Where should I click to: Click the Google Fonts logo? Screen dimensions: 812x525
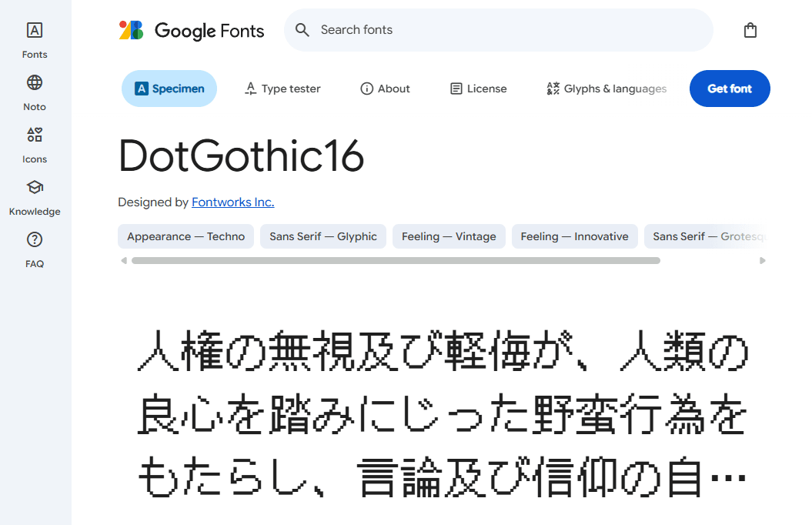point(191,30)
